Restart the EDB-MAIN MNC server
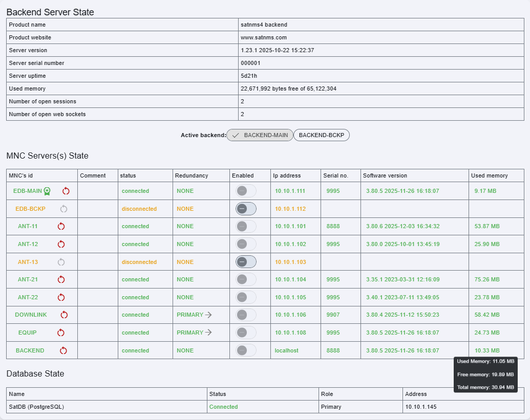Image resolution: width=530 pixels, height=420 pixels. 66,191
